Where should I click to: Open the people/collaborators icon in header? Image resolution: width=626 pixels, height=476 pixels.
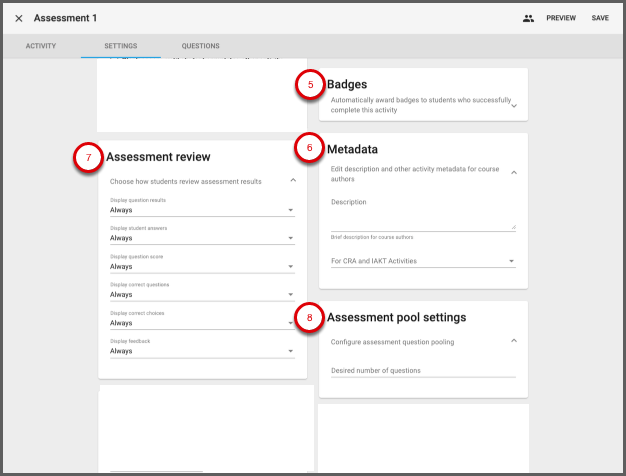528,18
